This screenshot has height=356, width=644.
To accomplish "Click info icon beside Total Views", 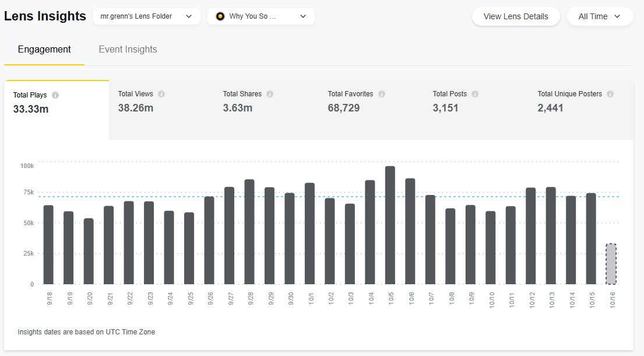I will click(x=161, y=94).
